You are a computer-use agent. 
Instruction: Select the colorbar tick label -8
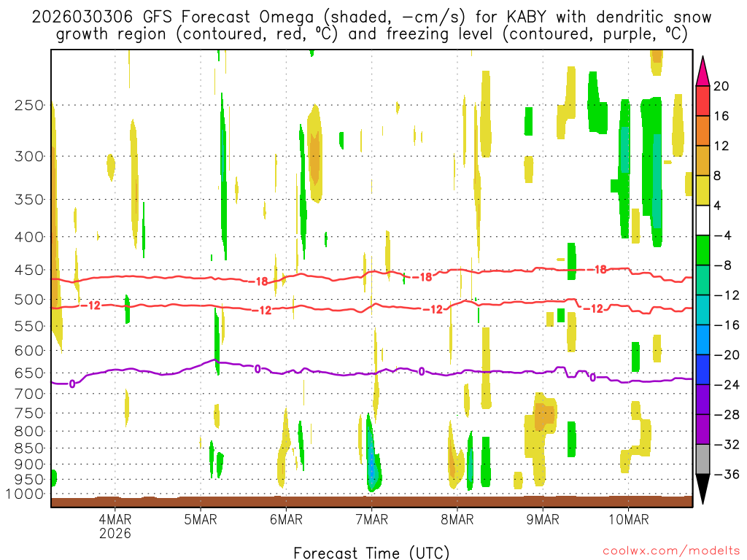click(722, 265)
